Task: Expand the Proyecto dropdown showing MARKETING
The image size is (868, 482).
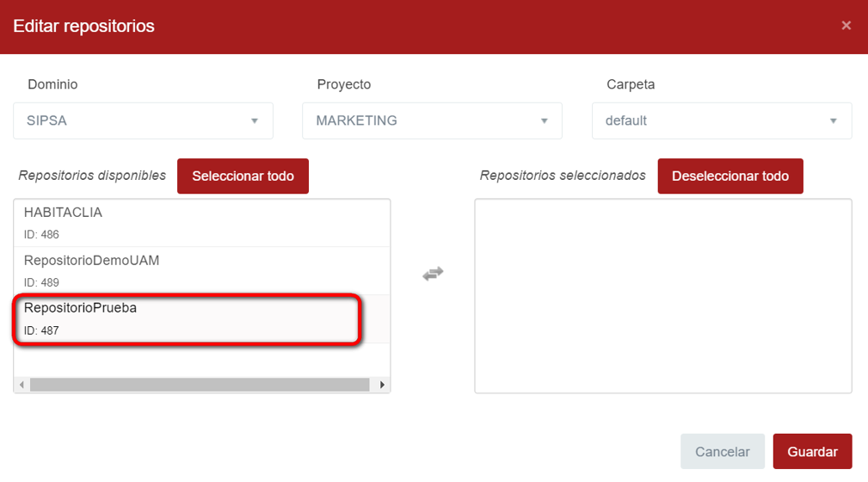Action: 432,120
